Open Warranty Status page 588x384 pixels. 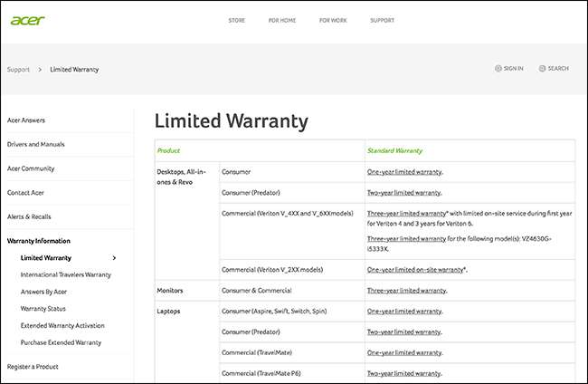(44, 309)
